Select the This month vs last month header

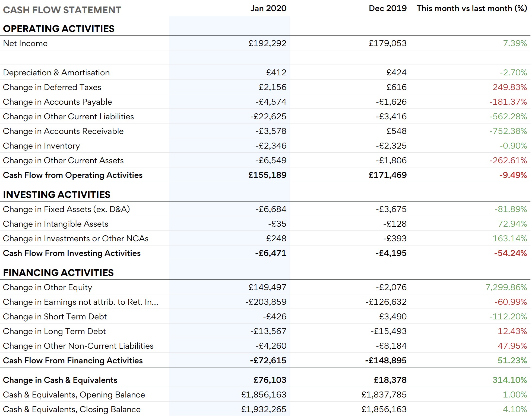471,8
